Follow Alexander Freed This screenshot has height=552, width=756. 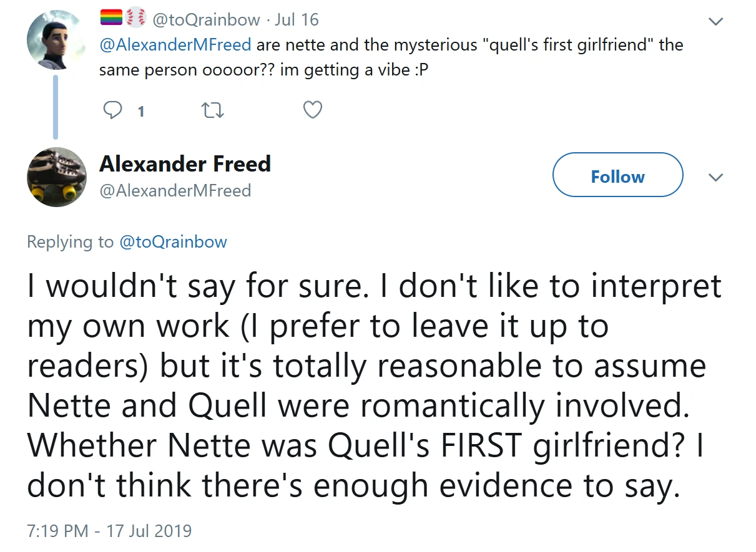[617, 178]
